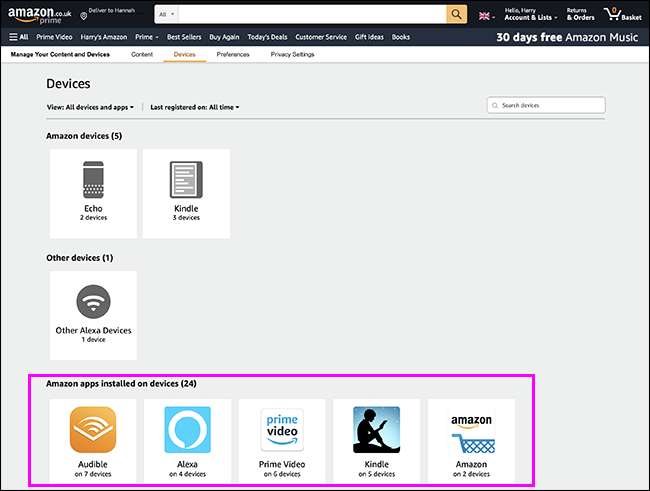Image resolution: width=650 pixels, height=491 pixels.
Task: Open the Kindle reading app icon
Action: [376, 430]
